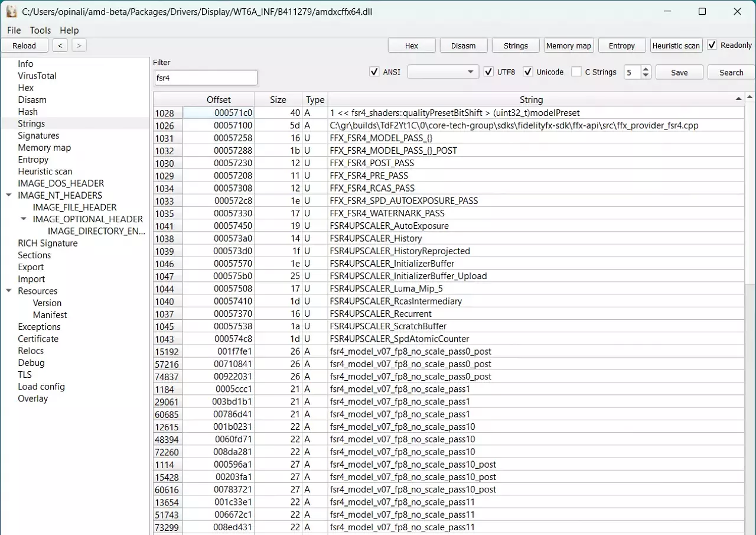Select the FFX_FSR4_WATERNARK_PASS string row
Viewport: 756px width, 535px height.
pos(449,213)
